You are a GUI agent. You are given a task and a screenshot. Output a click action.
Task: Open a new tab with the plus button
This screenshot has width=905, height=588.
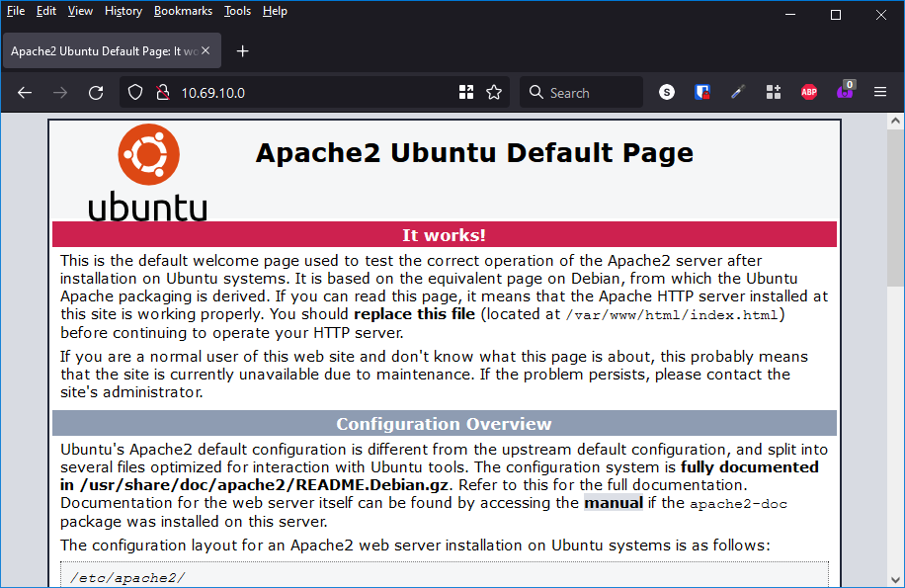coord(242,50)
